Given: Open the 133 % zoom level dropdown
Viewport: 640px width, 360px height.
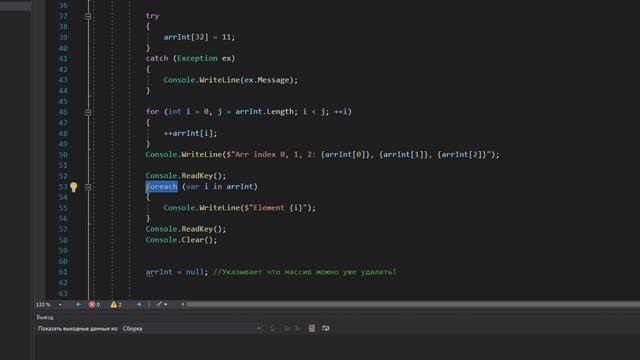Looking at the screenshot, I should pyautogui.click(x=49, y=304).
